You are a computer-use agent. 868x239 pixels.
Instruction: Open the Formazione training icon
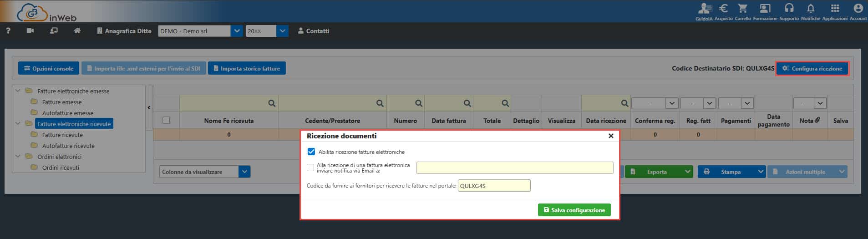[x=765, y=9]
